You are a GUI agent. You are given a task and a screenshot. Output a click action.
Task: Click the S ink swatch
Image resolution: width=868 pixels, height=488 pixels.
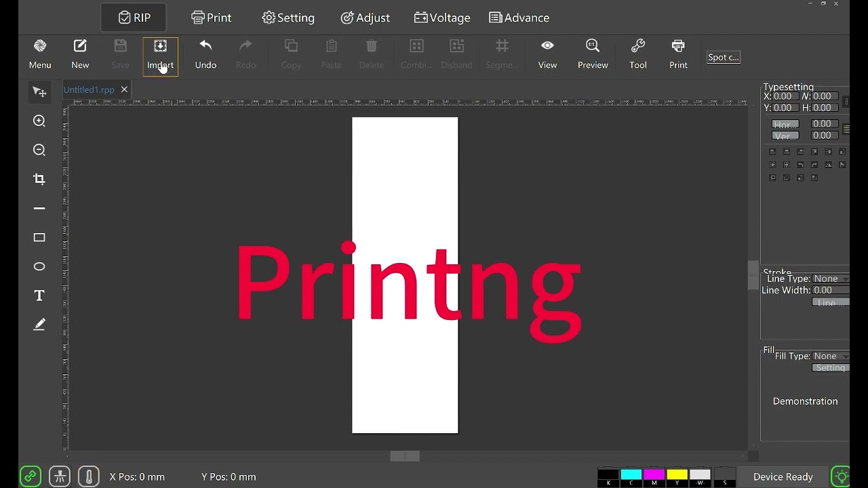coord(725,477)
